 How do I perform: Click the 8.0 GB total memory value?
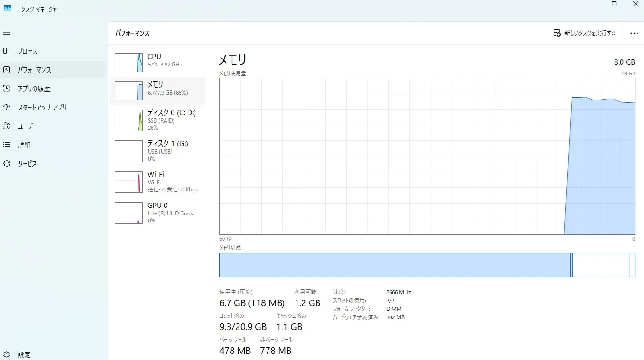tap(624, 62)
